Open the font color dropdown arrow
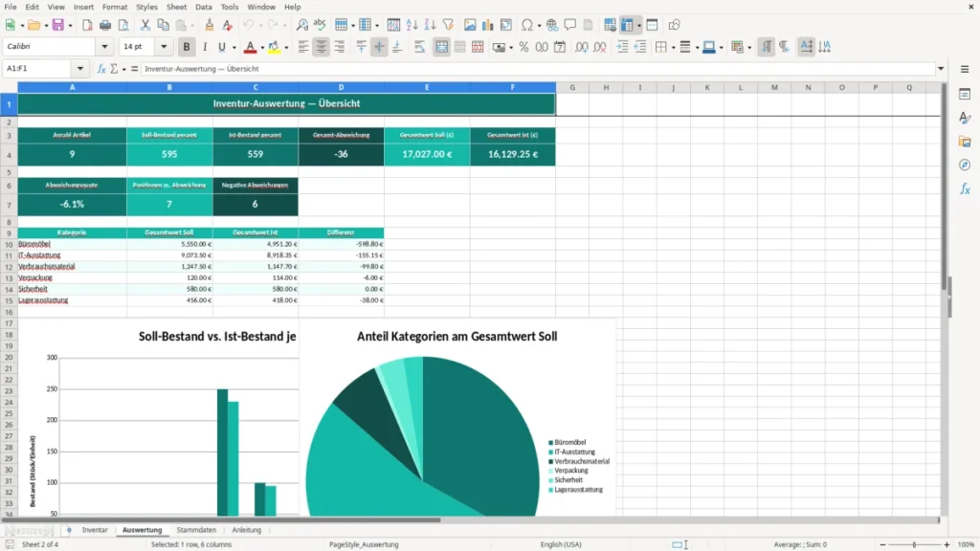Viewport: 980px width, 551px height. point(262,48)
